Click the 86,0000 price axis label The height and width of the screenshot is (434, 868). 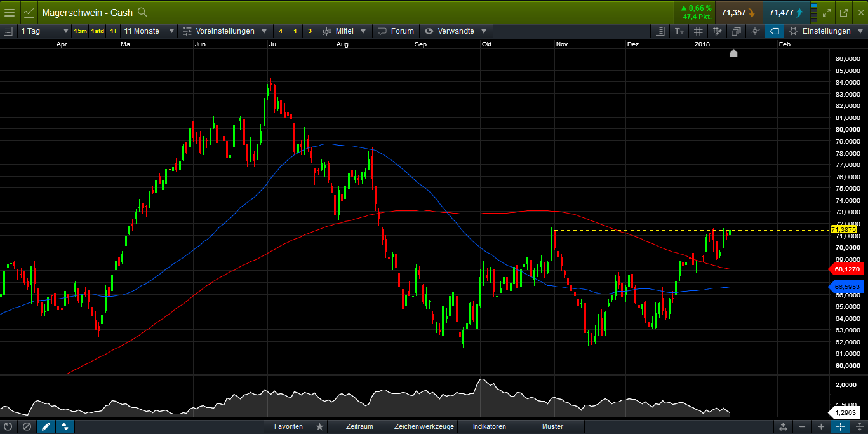pyautogui.click(x=848, y=59)
